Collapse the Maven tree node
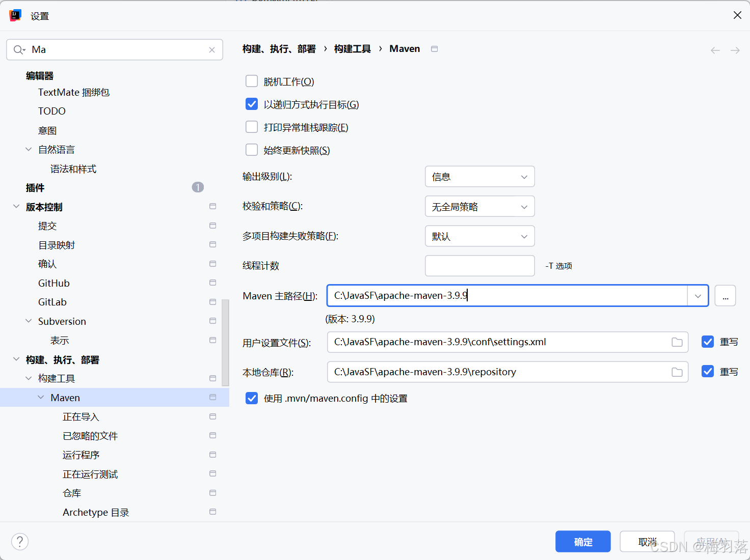Image resolution: width=750 pixels, height=560 pixels. (x=41, y=397)
